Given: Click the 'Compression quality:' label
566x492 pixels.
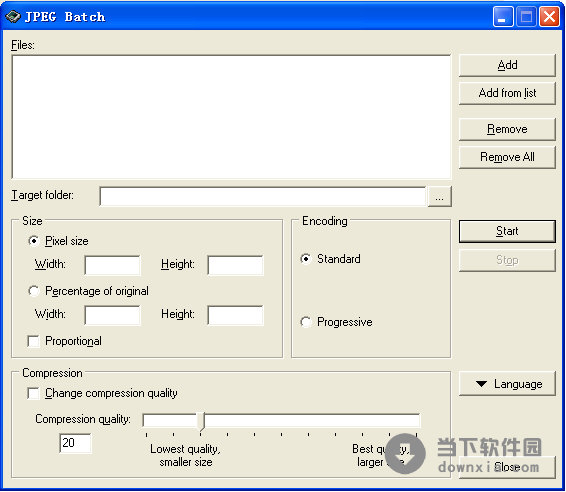Looking at the screenshot, I should tap(83, 419).
